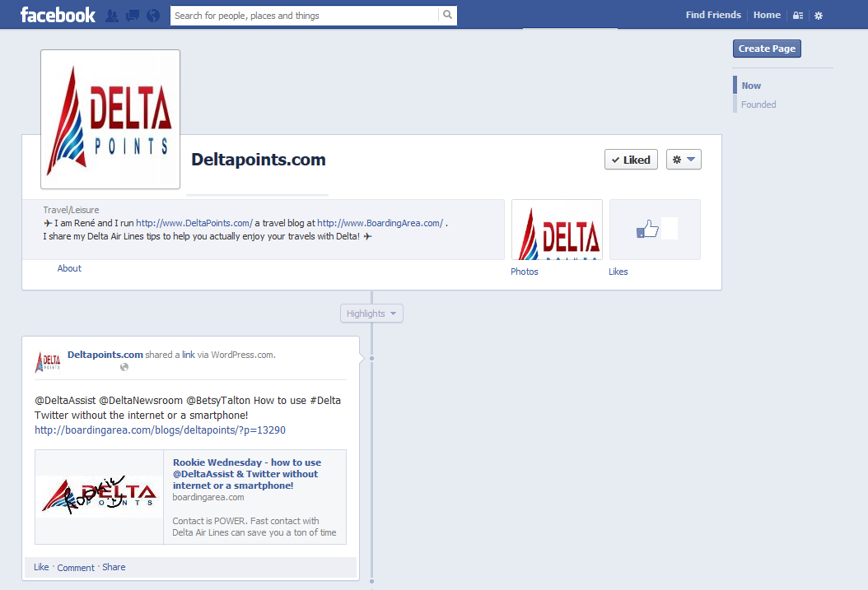Go to Home

coord(767,15)
